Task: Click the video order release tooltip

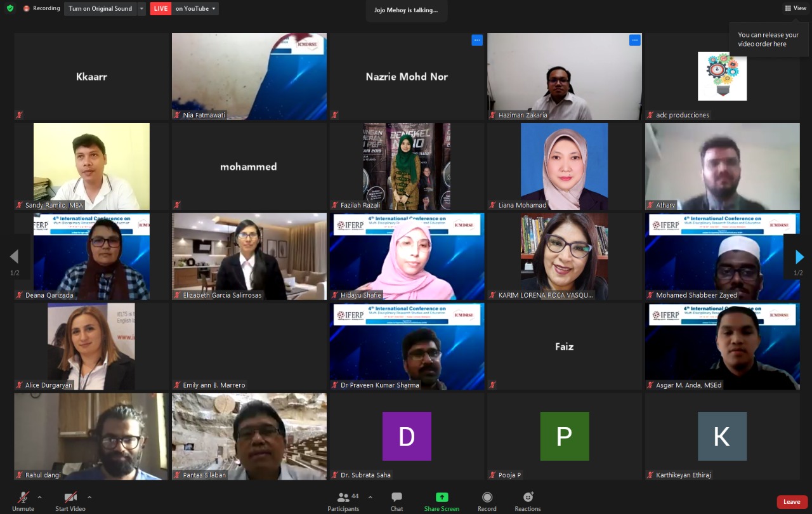Action: [769, 39]
